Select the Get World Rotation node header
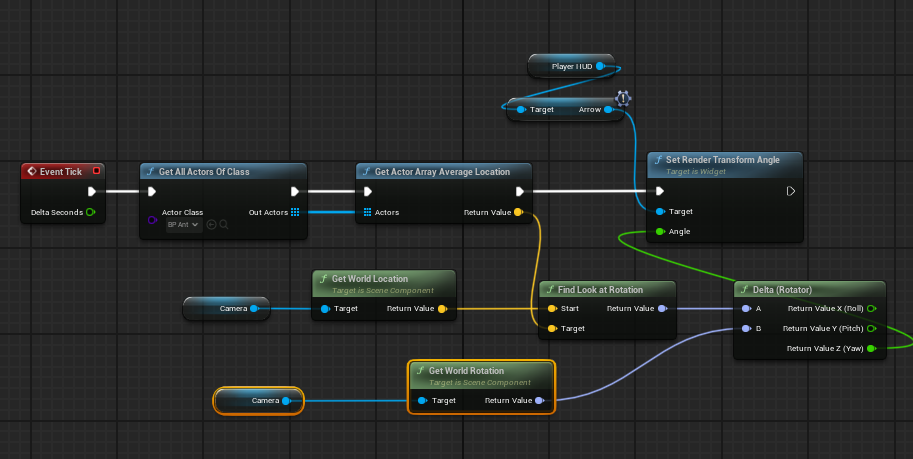This screenshot has height=459, width=913. (x=482, y=376)
